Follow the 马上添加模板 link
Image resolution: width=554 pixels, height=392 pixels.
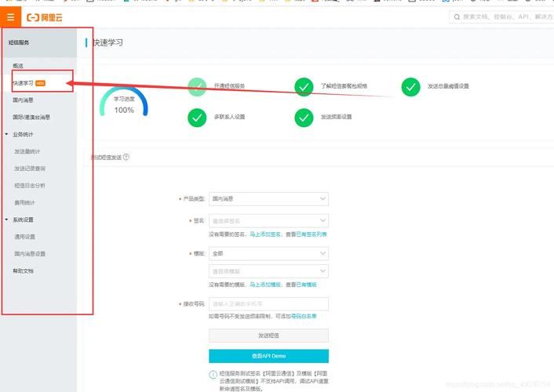point(265,285)
